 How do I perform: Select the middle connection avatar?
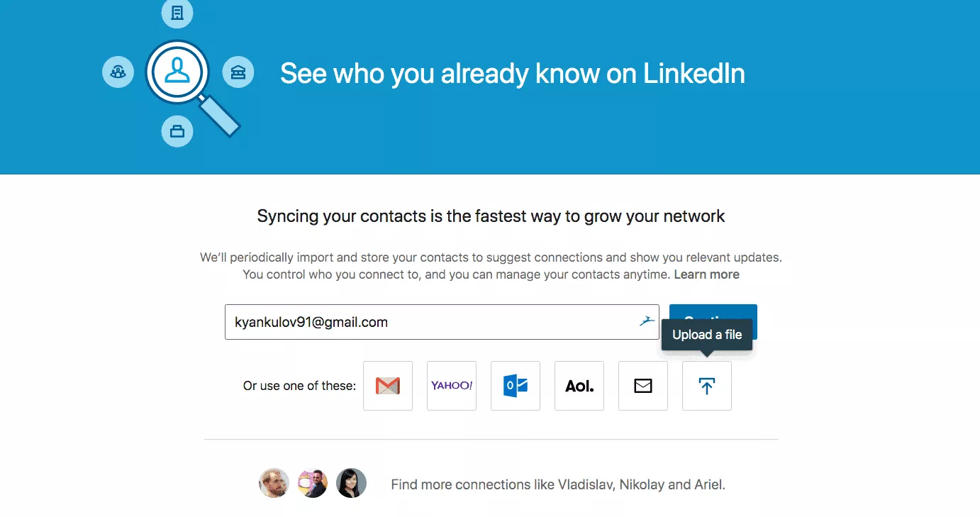point(313,483)
